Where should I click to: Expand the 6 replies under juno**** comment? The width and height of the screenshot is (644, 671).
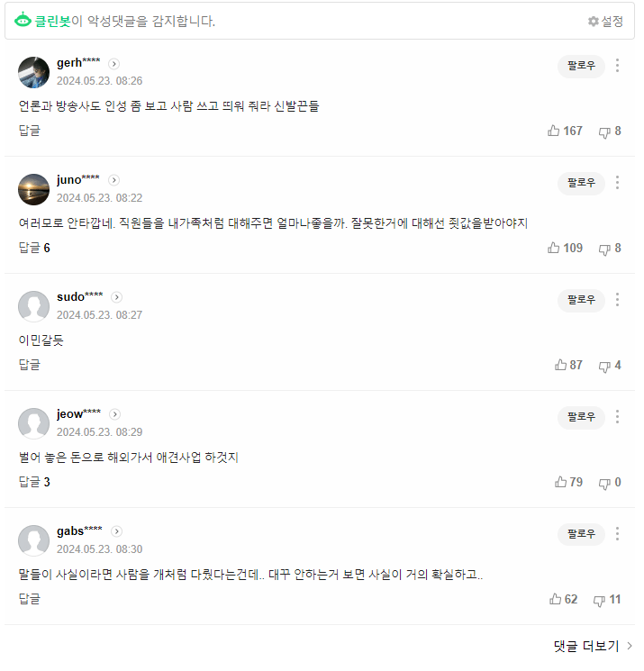(x=34, y=249)
